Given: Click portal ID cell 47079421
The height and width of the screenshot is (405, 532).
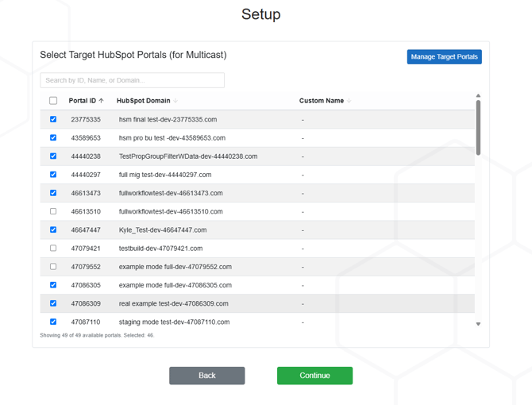Looking at the screenshot, I should [x=86, y=249].
